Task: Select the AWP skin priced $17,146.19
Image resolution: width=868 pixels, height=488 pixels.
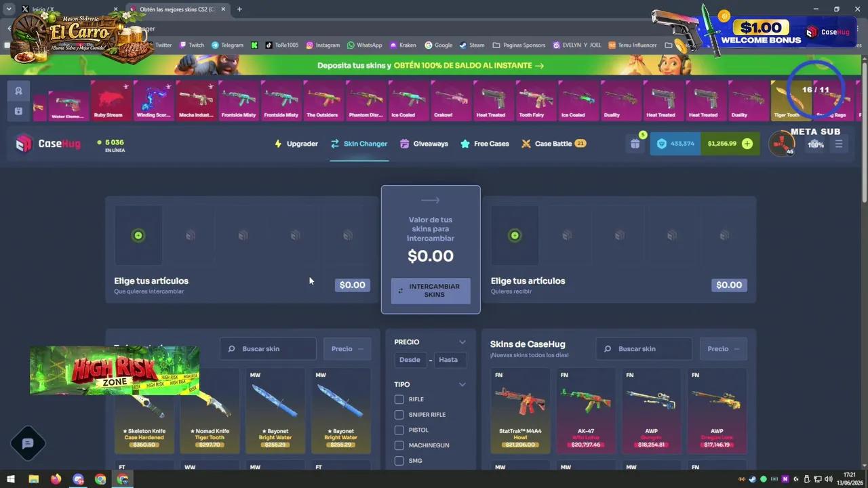Action: [717, 411]
